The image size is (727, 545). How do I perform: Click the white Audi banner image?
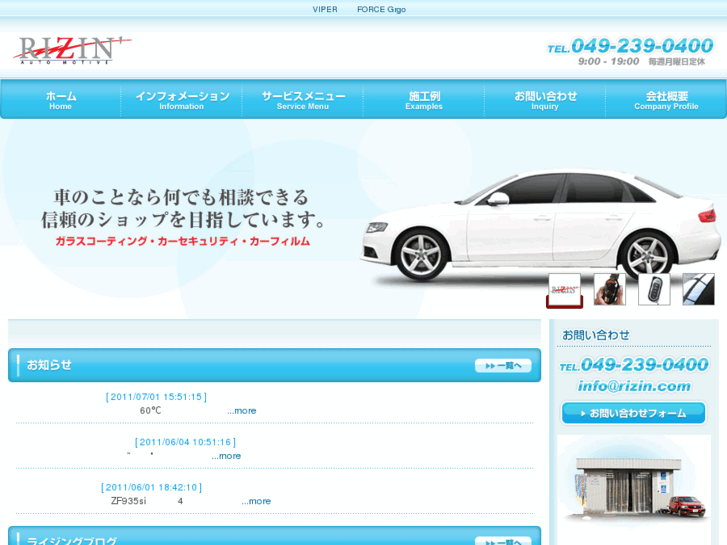[540, 225]
